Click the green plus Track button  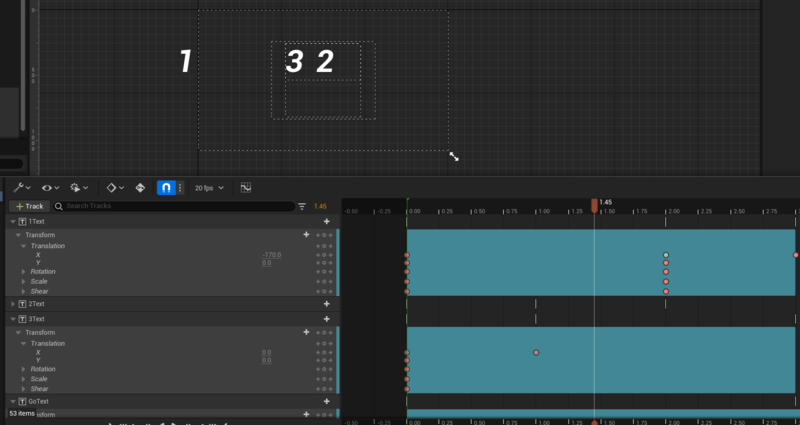tap(30, 206)
